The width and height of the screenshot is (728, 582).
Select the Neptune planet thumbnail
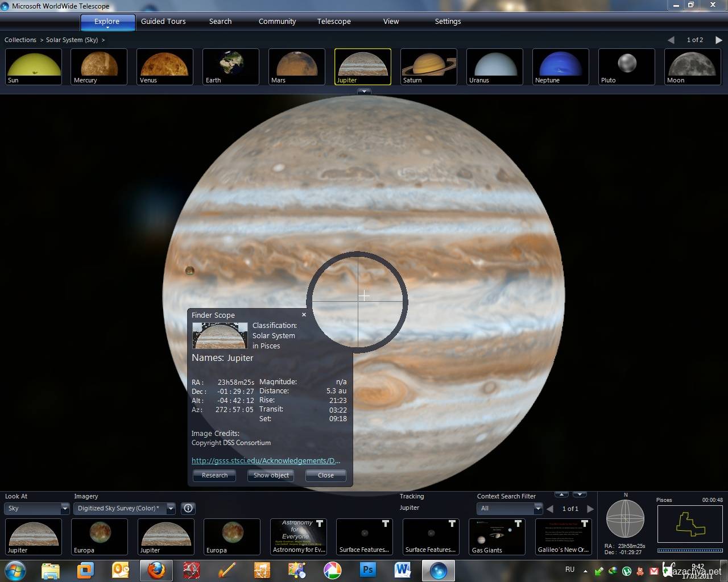point(560,66)
